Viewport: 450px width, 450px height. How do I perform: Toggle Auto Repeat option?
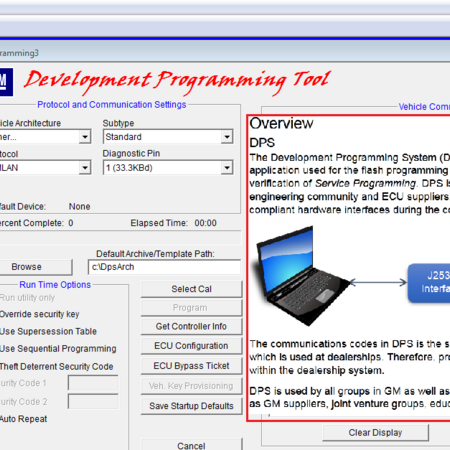[23, 419]
